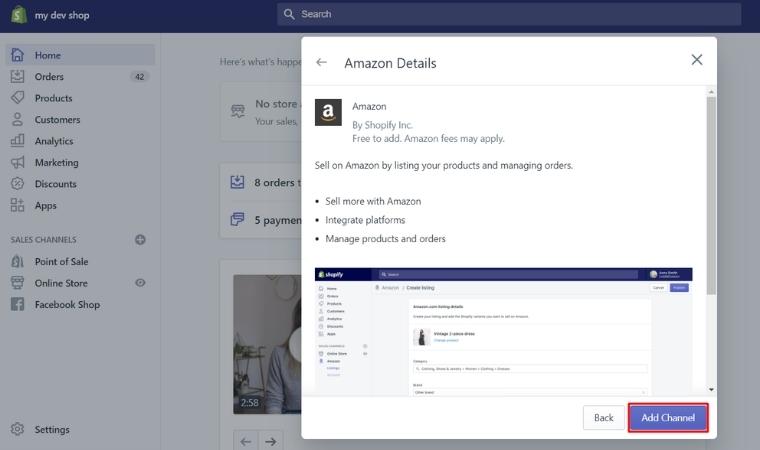Focus the top Search field
This screenshot has width=760, height=450.
tap(509, 14)
